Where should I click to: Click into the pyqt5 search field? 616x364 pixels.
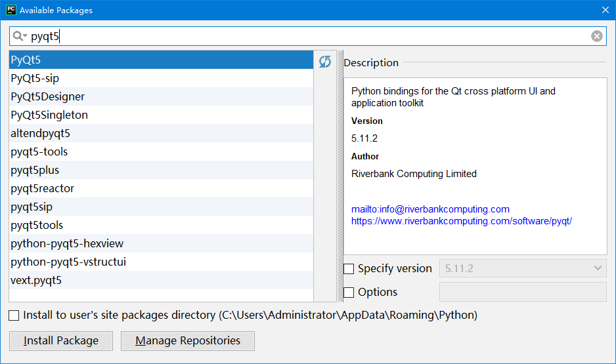pos(307,36)
